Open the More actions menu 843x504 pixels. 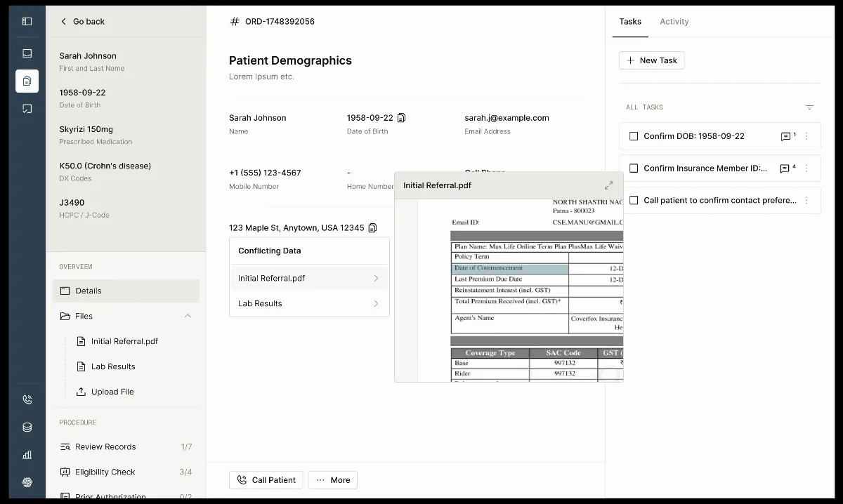tap(333, 480)
